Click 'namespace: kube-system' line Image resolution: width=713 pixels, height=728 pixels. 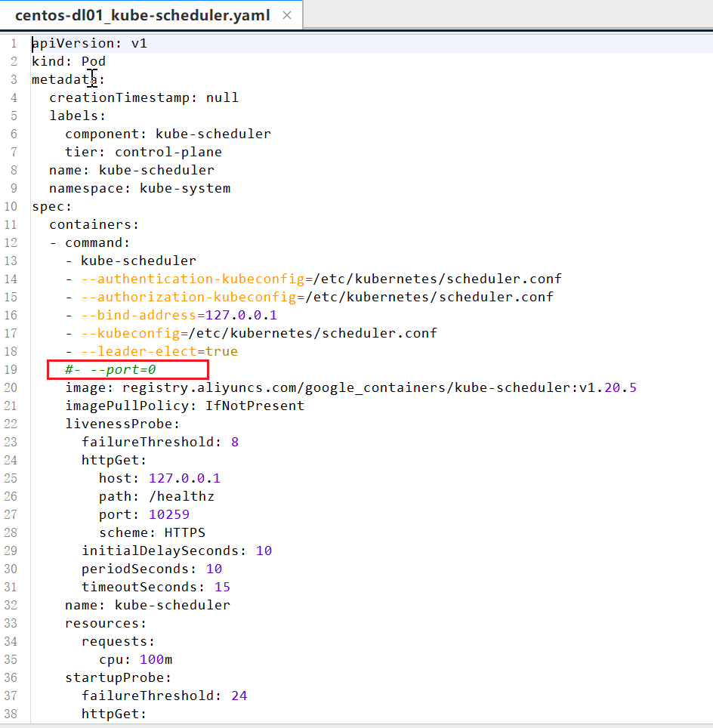[x=140, y=188]
